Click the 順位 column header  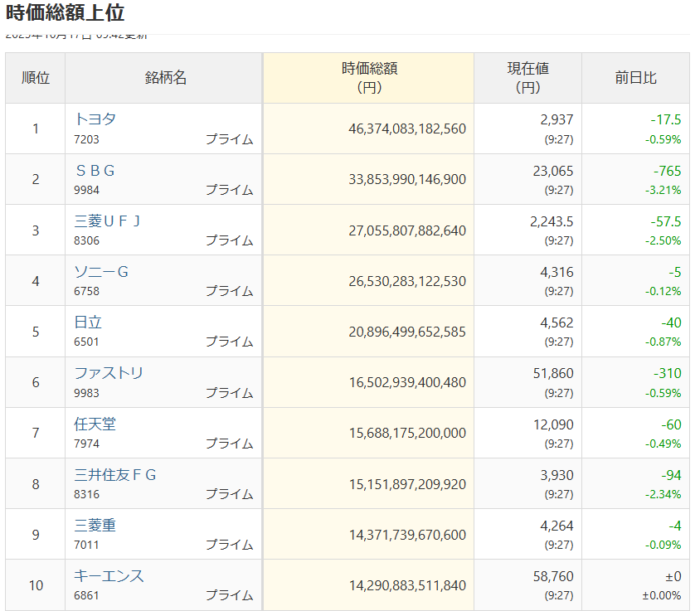point(36,78)
